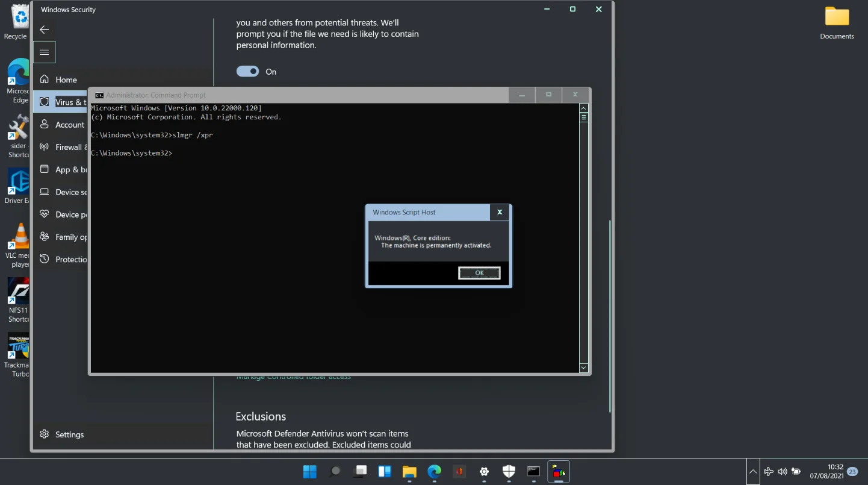
Task: Open App & browser control sidebar item
Action: coord(60,170)
